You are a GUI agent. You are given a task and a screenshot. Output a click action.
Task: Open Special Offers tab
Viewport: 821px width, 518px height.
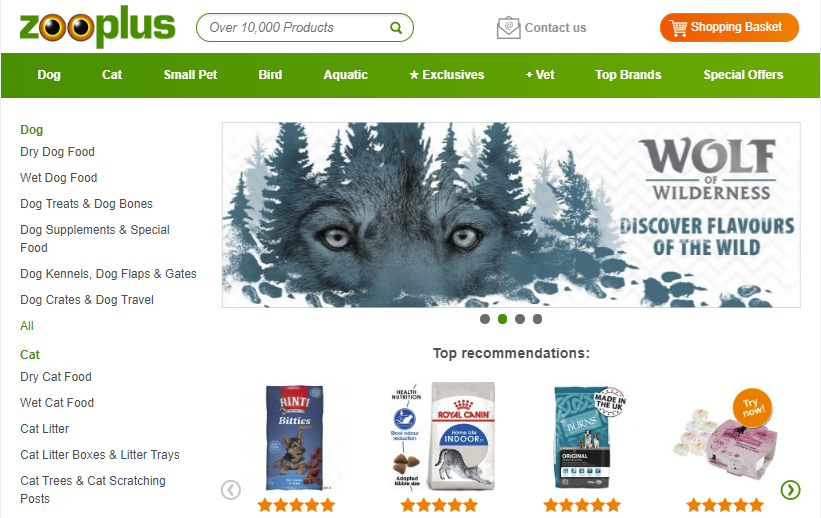click(743, 75)
